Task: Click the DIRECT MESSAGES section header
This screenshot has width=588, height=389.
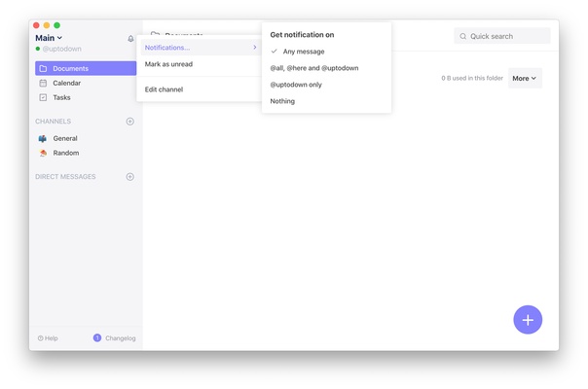Action: pos(65,177)
